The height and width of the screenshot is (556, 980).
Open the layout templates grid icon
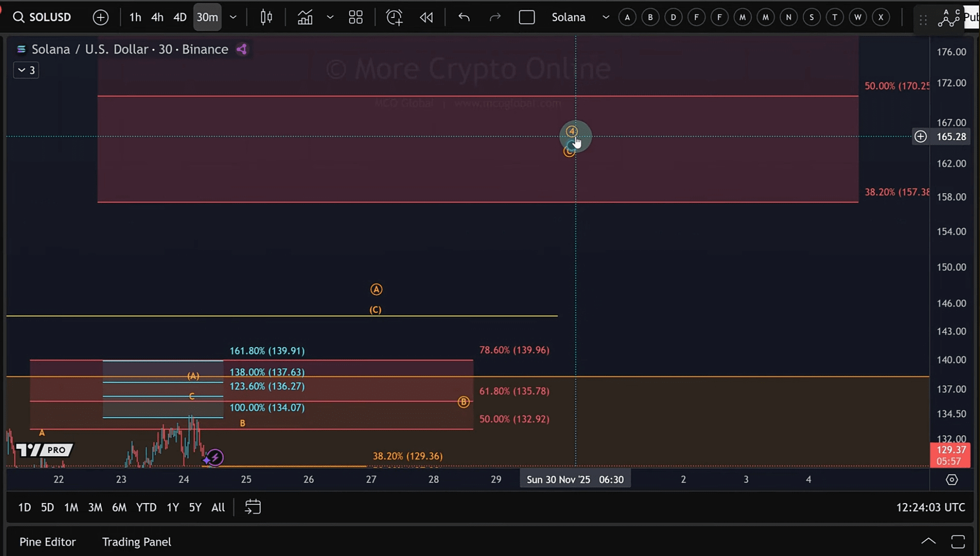355,17
